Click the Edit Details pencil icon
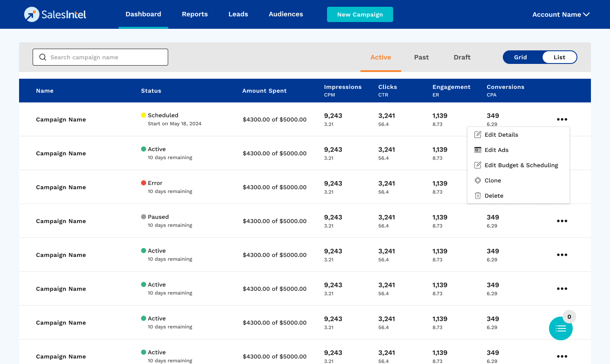Image resolution: width=610 pixels, height=364 pixels. [478, 135]
